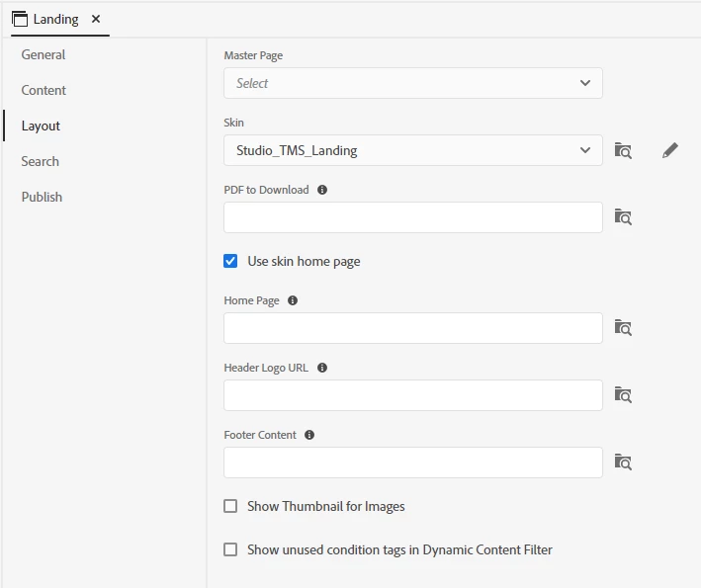
Task: Click info icon next to Home Page
Action: coord(293,300)
